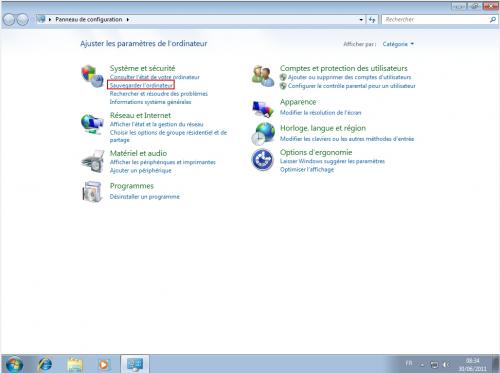Screen dimensions: 500x373
Task: Open the Système et sécurité shield icon
Action: point(92,76)
